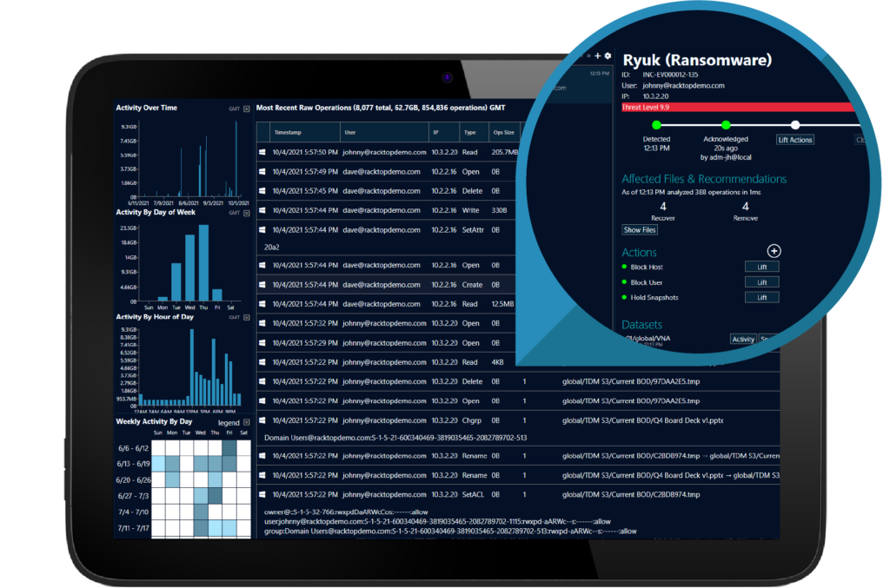Show the legend for Weekly Activity
This screenshot has width=890, height=588.
click(x=229, y=423)
